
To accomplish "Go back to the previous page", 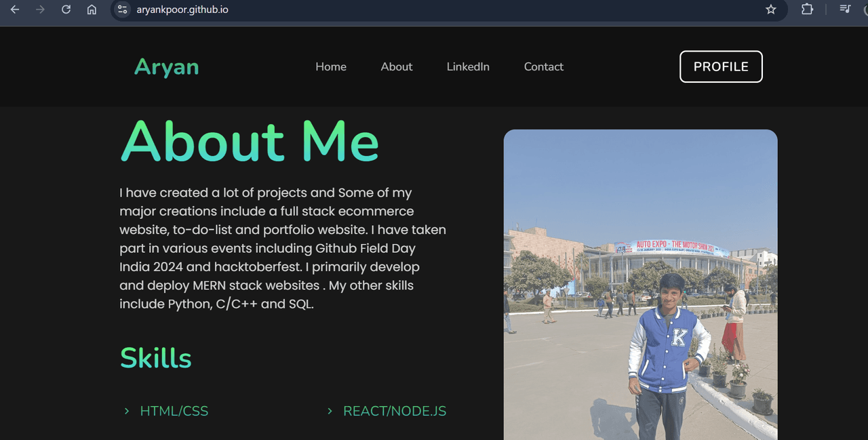I will point(15,9).
